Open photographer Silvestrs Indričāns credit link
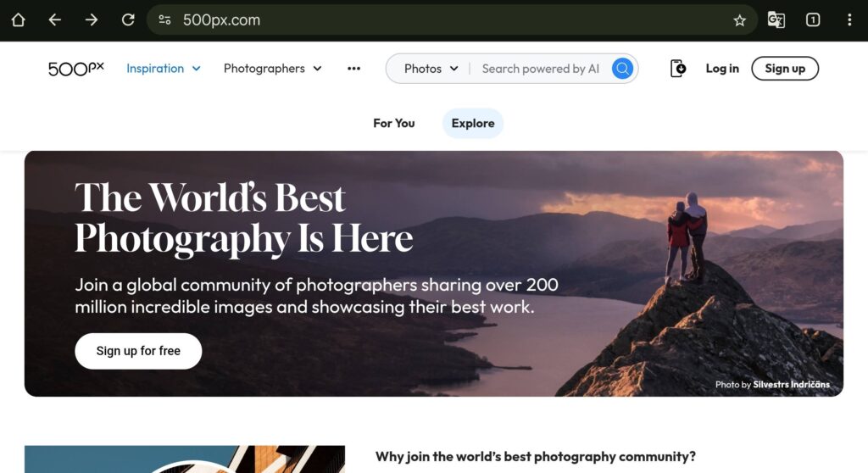Image resolution: width=868 pixels, height=473 pixels. coord(791,384)
